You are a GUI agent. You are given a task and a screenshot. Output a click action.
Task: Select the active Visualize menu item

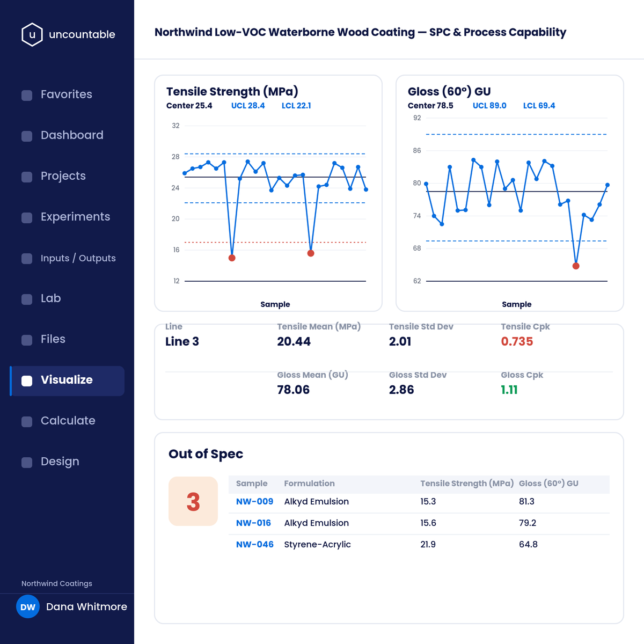[x=67, y=381]
